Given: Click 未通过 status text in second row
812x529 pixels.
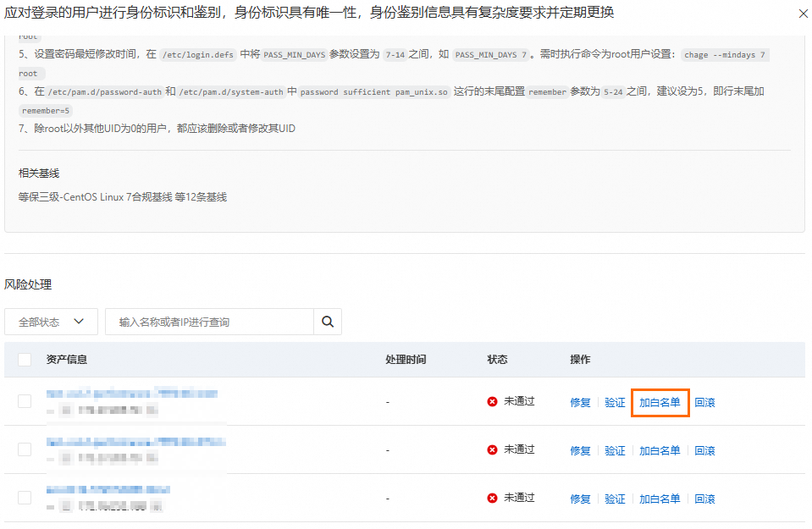Looking at the screenshot, I should point(519,449).
